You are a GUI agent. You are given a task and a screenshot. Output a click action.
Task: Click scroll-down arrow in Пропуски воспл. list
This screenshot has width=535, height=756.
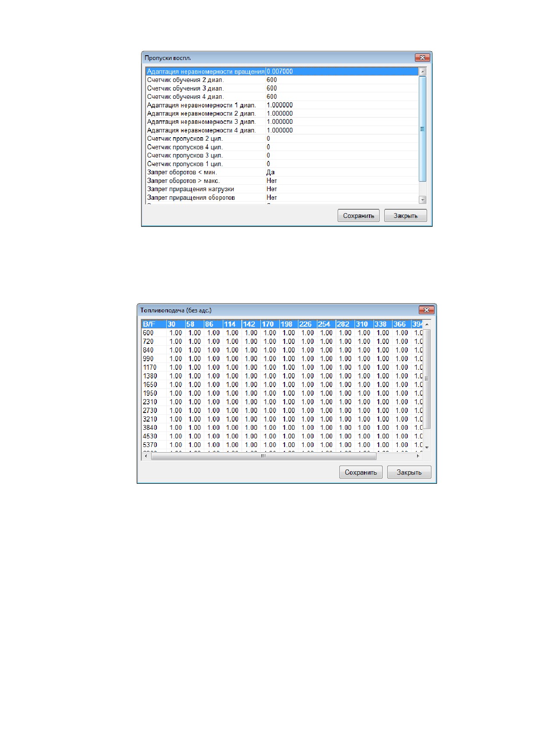[423, 200]
